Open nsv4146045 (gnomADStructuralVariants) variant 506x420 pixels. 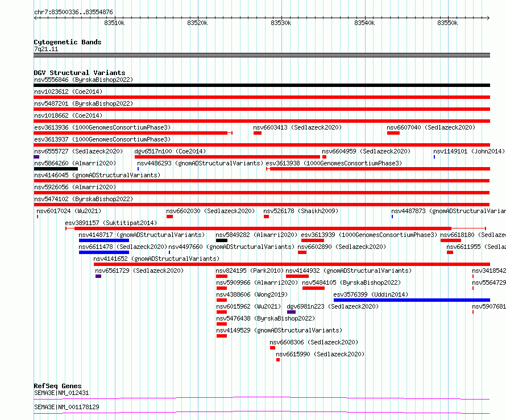pos(97,175)
